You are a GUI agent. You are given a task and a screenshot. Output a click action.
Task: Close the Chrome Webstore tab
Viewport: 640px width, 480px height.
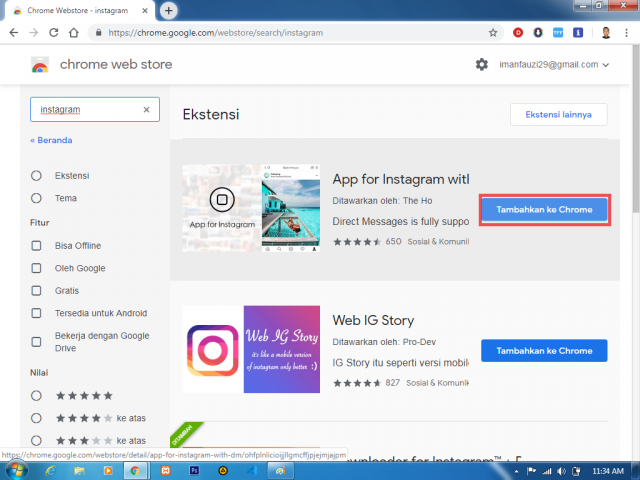[x=144, y=11]
